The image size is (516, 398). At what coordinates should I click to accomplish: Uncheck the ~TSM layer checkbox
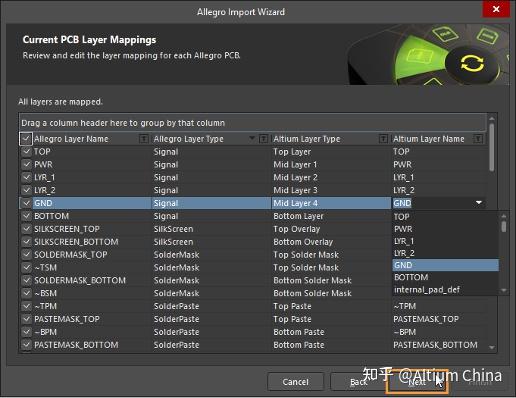[26, 267]
